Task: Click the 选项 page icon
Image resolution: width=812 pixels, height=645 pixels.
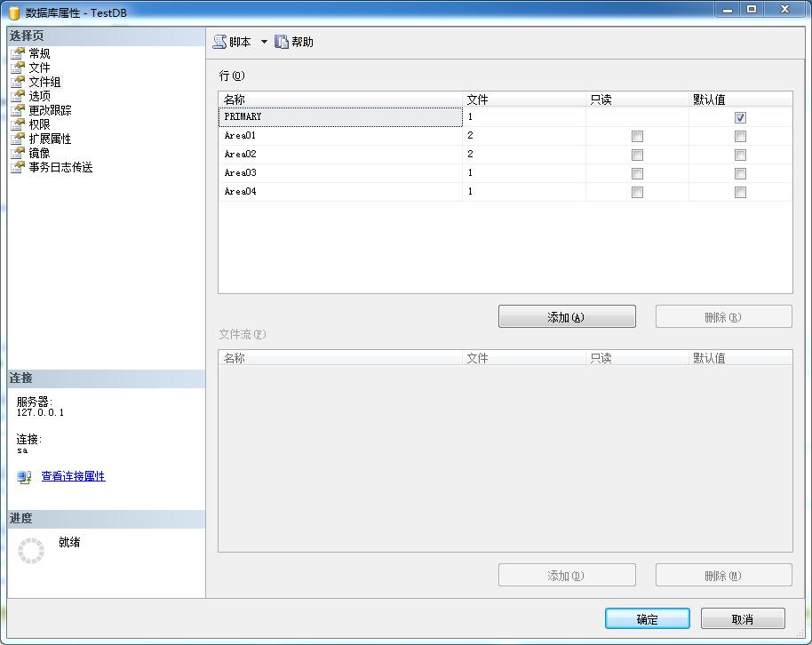Action: (18, 96)
